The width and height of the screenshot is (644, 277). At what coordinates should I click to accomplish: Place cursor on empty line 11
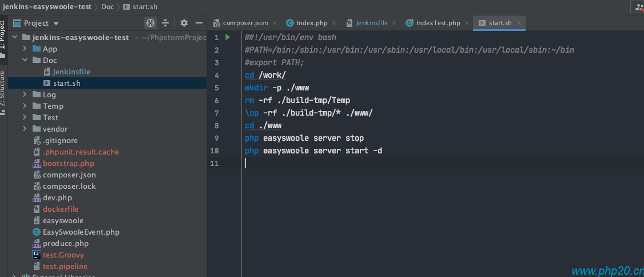(443, 163)
